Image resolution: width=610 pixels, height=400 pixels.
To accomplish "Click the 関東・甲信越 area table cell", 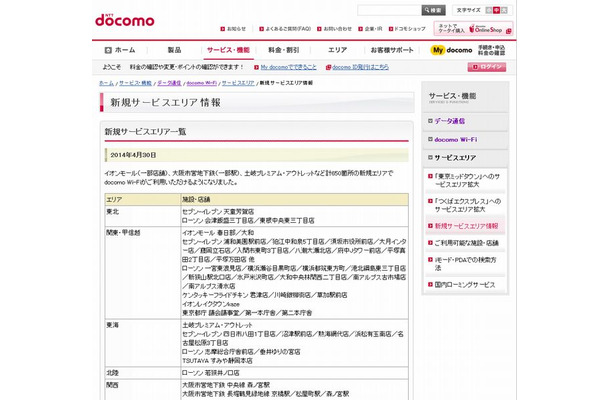I will point(143,272).
